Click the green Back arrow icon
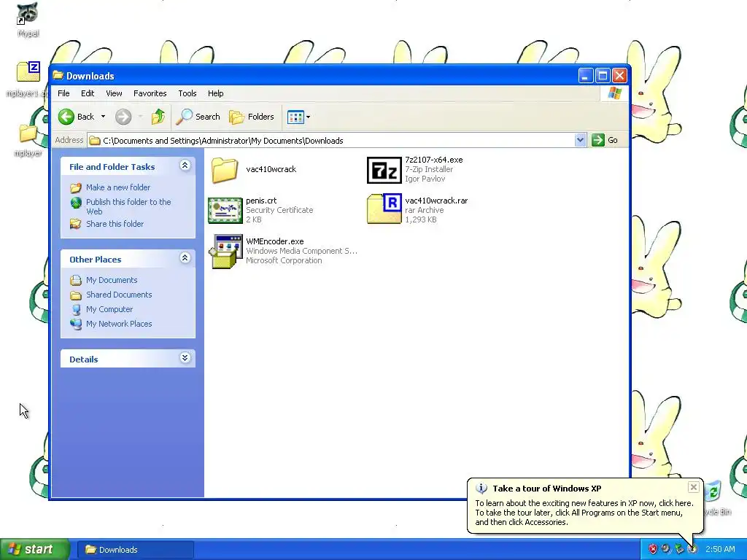 coord(66,117)
